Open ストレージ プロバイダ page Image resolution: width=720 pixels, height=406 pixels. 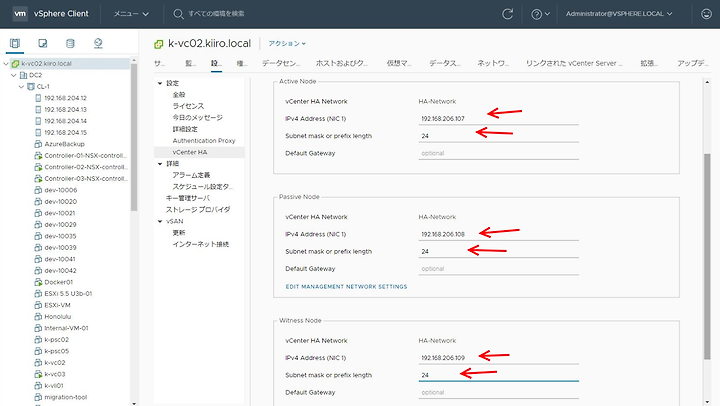[198, 209]
